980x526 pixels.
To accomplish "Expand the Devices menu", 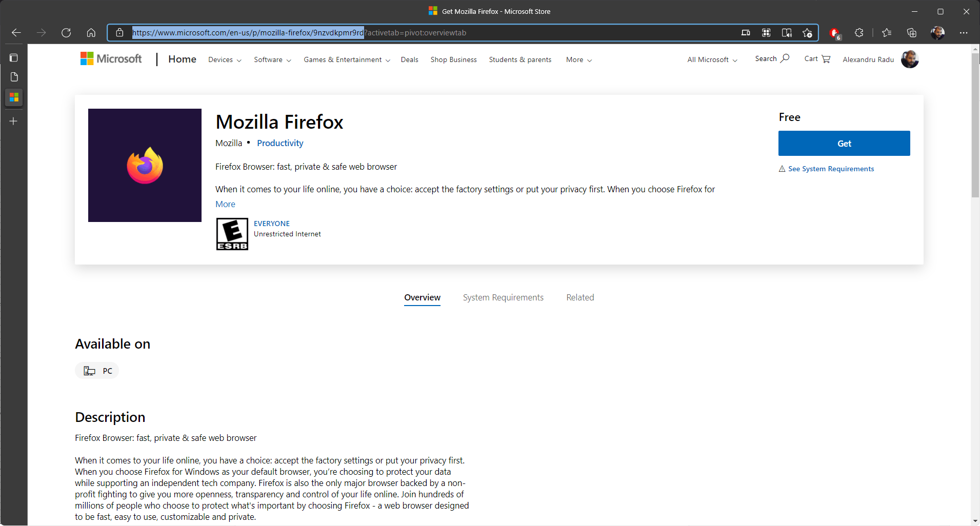I will pyautogui.click(x=225, y=60).
